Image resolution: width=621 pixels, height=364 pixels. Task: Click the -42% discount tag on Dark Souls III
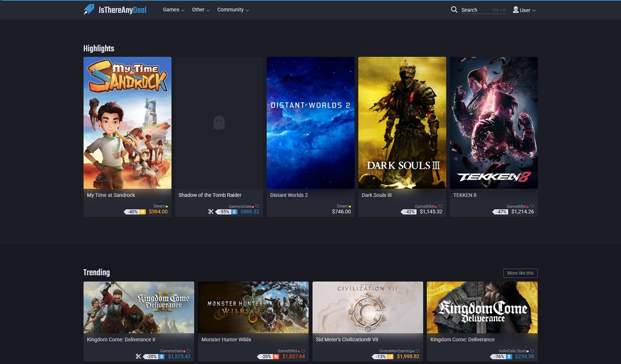click(x=408, y=212)
